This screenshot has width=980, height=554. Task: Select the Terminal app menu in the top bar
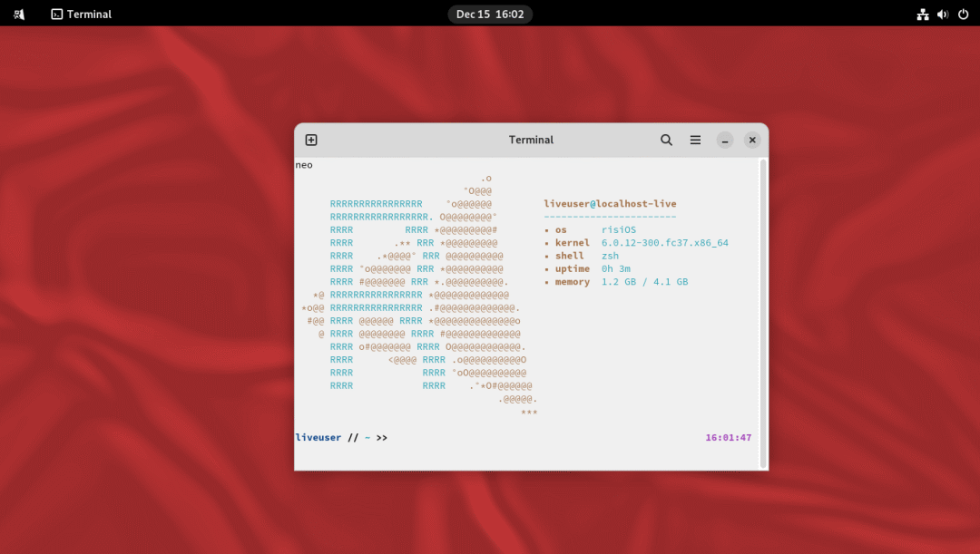[80, 14]
